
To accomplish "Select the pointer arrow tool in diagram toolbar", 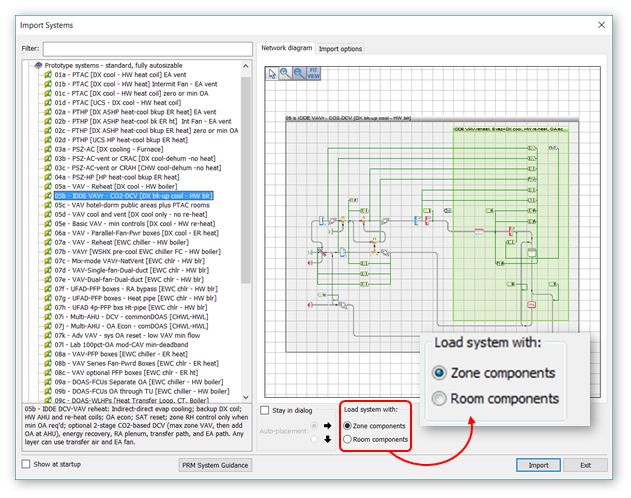I will [x=272, y=73].
